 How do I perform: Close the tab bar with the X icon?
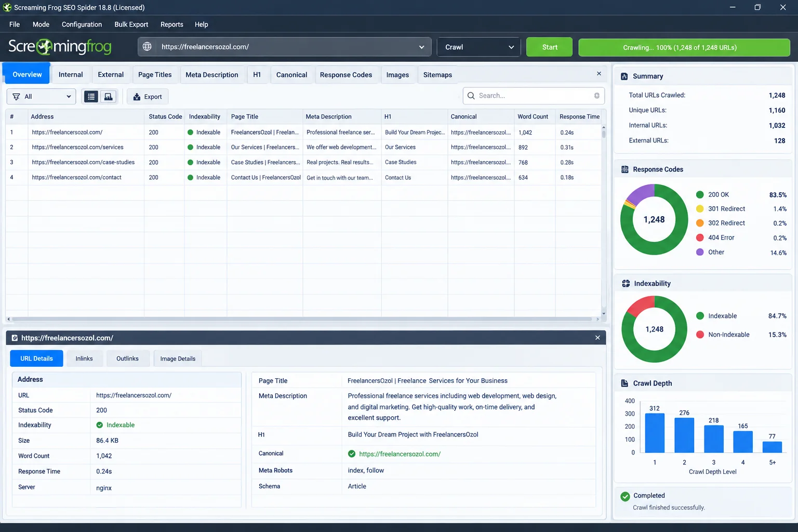tap(599, 74)
